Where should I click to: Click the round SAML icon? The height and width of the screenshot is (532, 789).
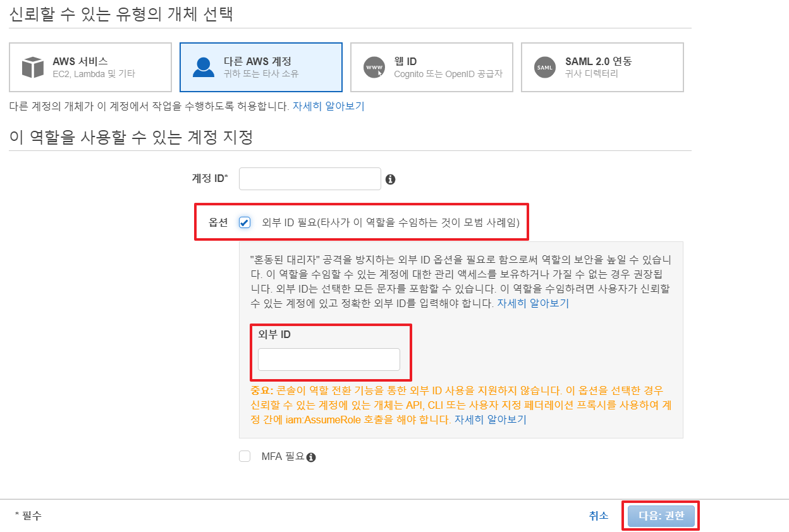click(544, 67)
